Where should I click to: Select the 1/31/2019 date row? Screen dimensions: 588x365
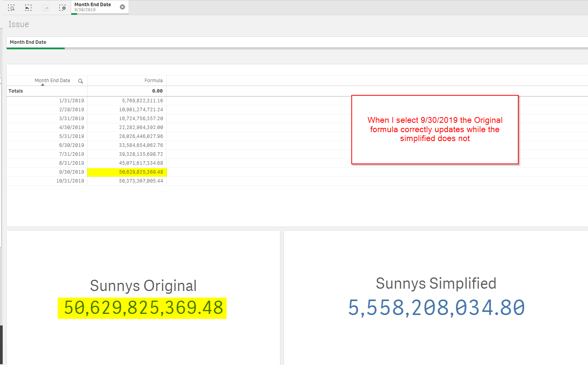click(71, 101)
